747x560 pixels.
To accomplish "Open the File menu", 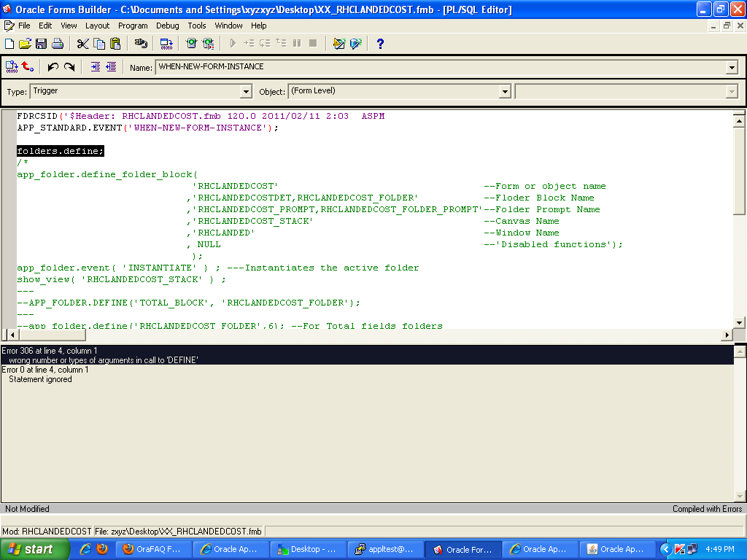I will (x=24, y=26).
